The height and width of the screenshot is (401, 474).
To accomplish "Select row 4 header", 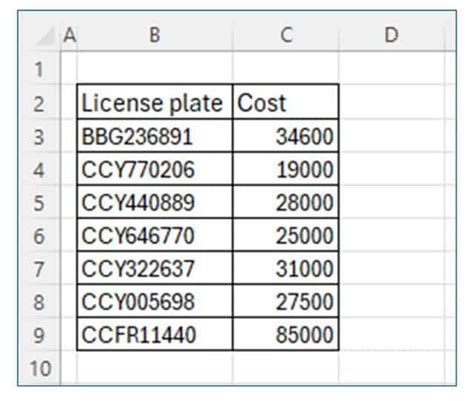I will click(39, 170).
